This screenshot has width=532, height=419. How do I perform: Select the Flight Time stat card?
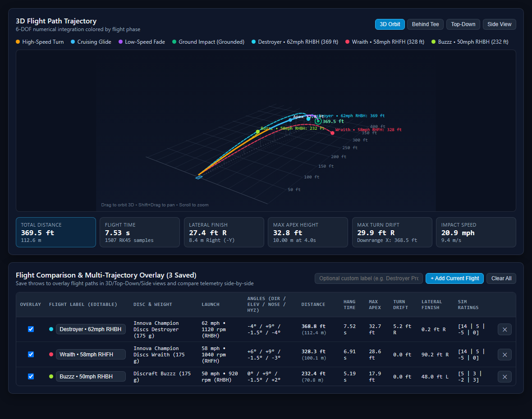click(x=139, y=232)
